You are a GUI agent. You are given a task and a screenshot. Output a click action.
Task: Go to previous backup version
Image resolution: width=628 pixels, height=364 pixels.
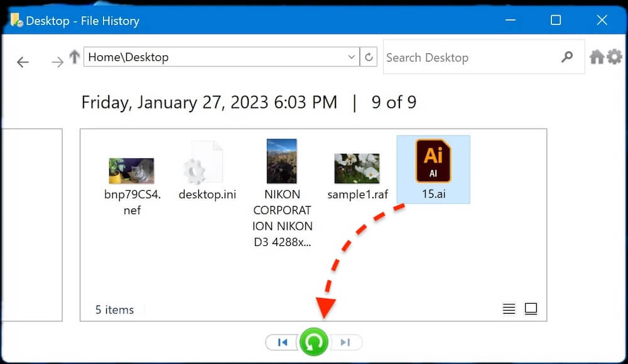283,342
